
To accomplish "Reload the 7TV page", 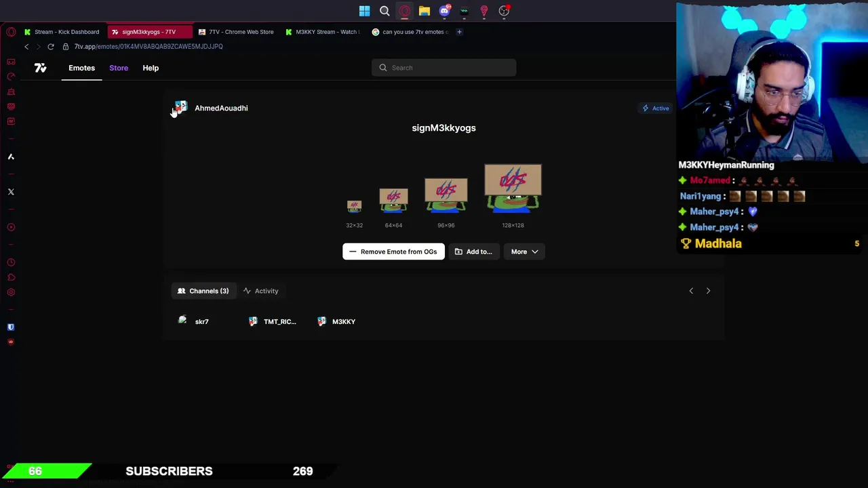I will 51,47.
